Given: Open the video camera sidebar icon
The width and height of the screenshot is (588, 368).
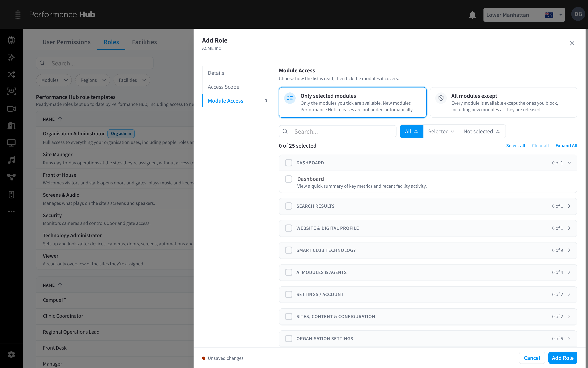Looking at the screenshot, I should point(11,109).
